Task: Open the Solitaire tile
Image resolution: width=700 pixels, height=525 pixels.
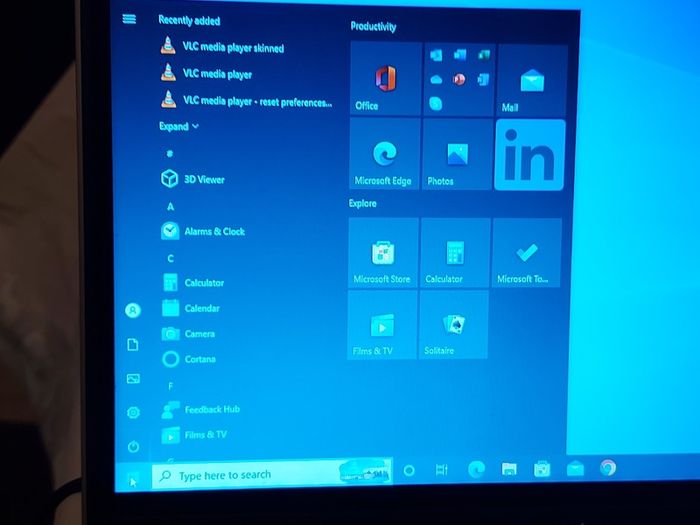Action: pyautogui.click(x=453, y=325)
